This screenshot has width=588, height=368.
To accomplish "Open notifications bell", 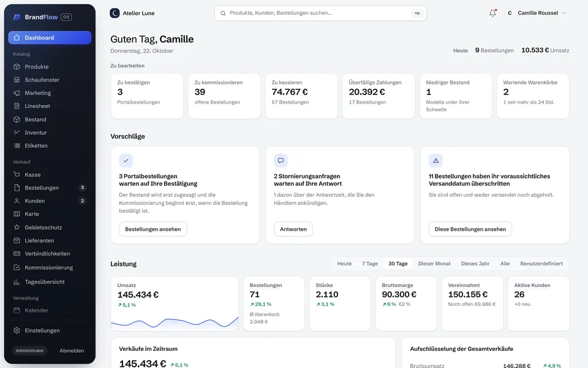I will click(x=492, y=13).
